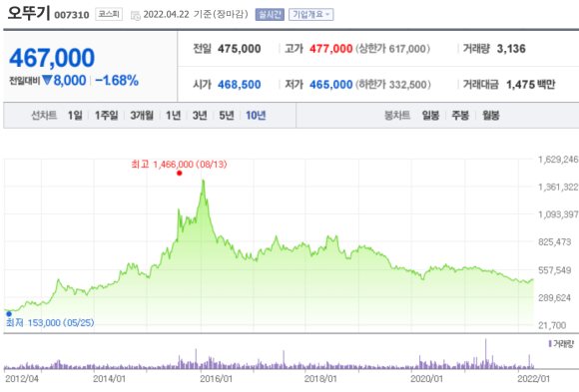Open the 일봉 candlestick chart

coord(430,116)
